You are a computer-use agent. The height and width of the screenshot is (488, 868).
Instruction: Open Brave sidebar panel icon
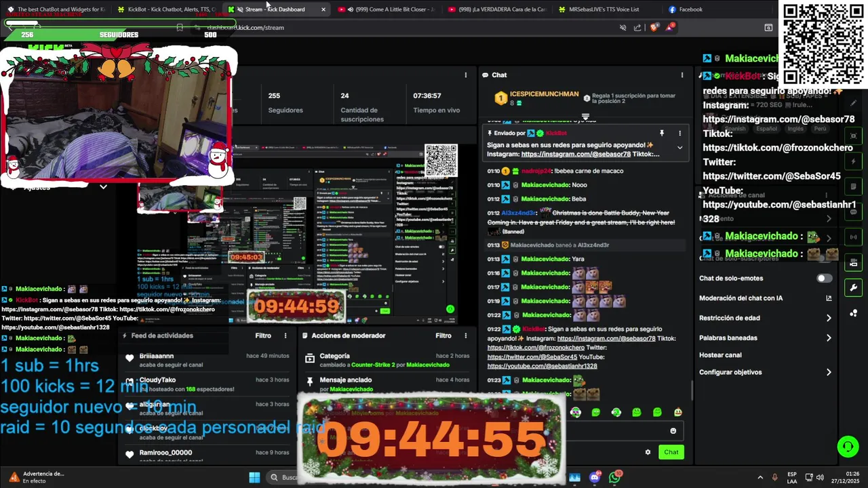tap(768, 28)
